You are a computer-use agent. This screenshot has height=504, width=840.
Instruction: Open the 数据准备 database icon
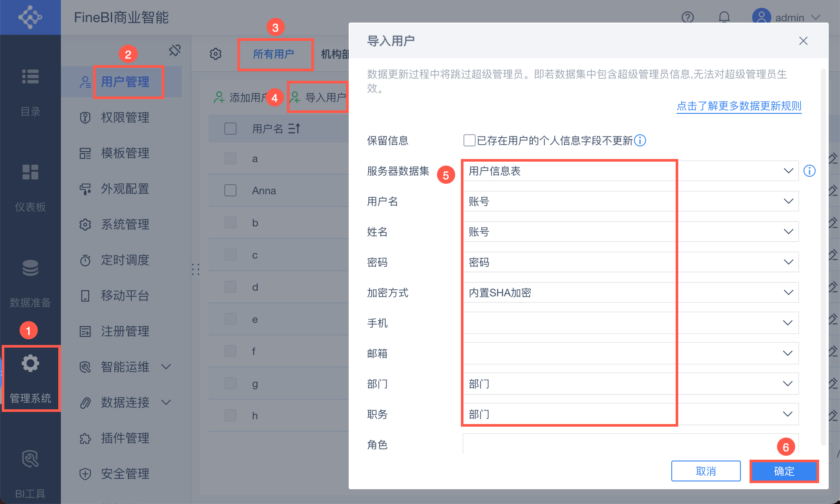(30, 268)
